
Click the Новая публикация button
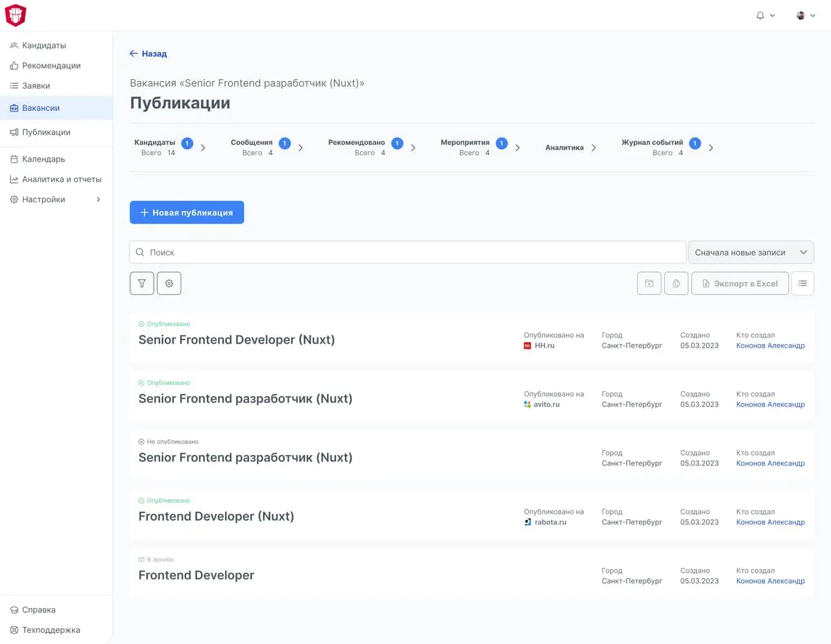[x=186, y=212]
